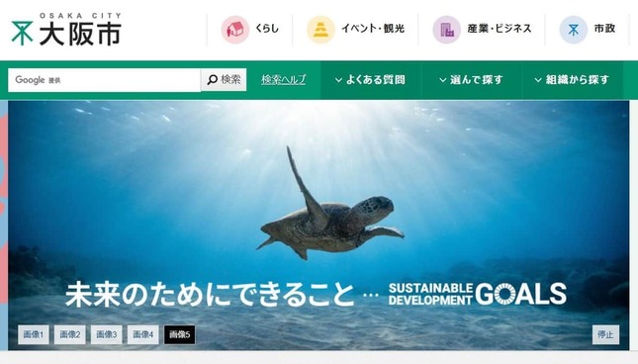
Task: Expand the よくある質問 dropdown
Action: pos(370,80)
